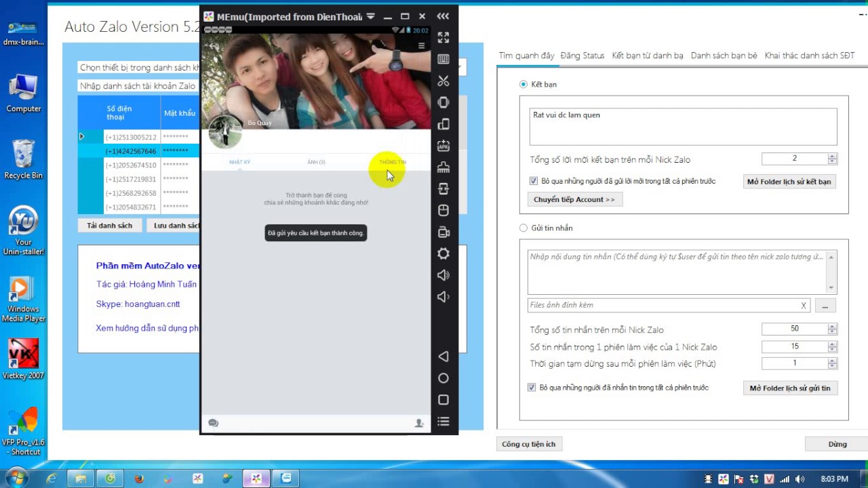868x488 pixels.
Task: Select phone row (+1)2513005212
Action: (x=131, y=137)
